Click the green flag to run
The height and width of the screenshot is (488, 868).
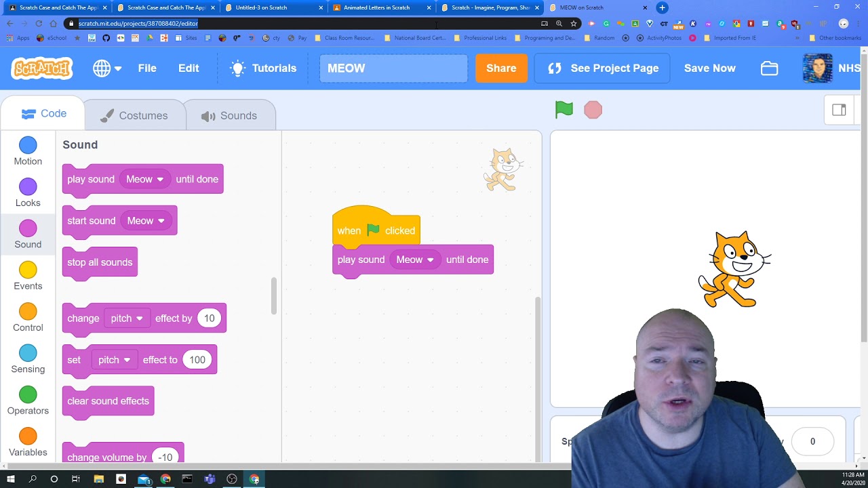coord(564,110)
